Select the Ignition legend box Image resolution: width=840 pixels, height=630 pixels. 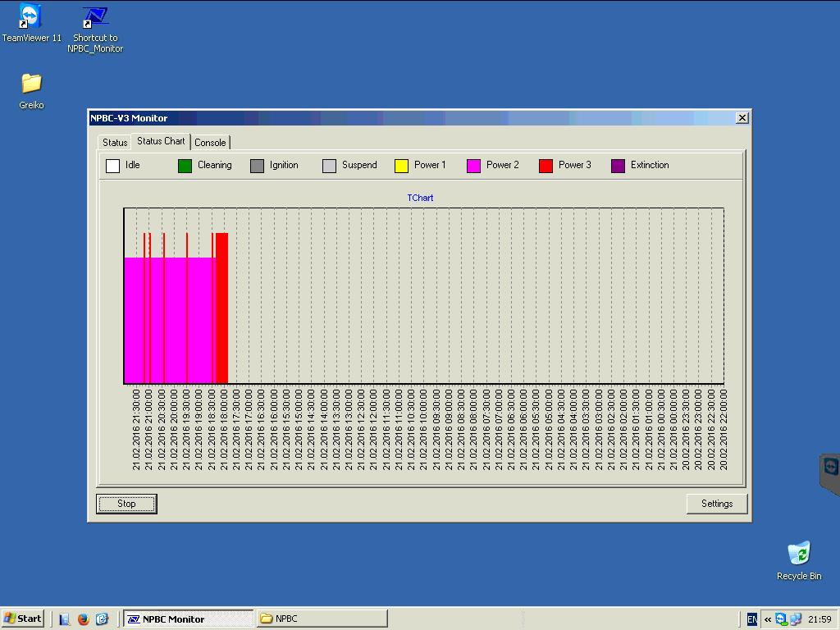[256, 165]
